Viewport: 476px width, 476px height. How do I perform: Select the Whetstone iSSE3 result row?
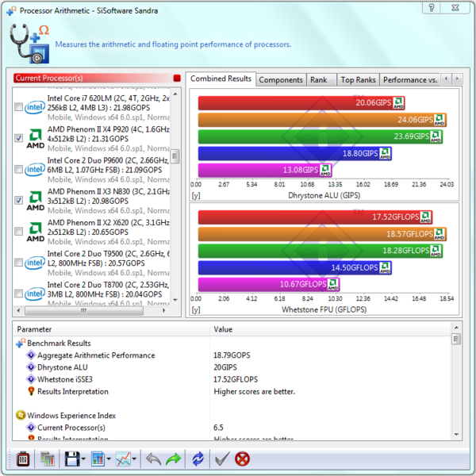pyautogui.click(x=232, y=379)
